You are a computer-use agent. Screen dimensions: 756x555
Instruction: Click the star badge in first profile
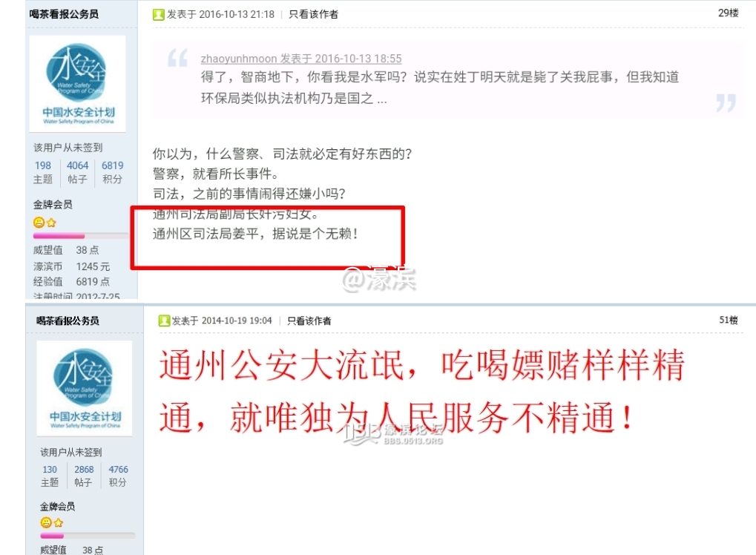(52, 223)
